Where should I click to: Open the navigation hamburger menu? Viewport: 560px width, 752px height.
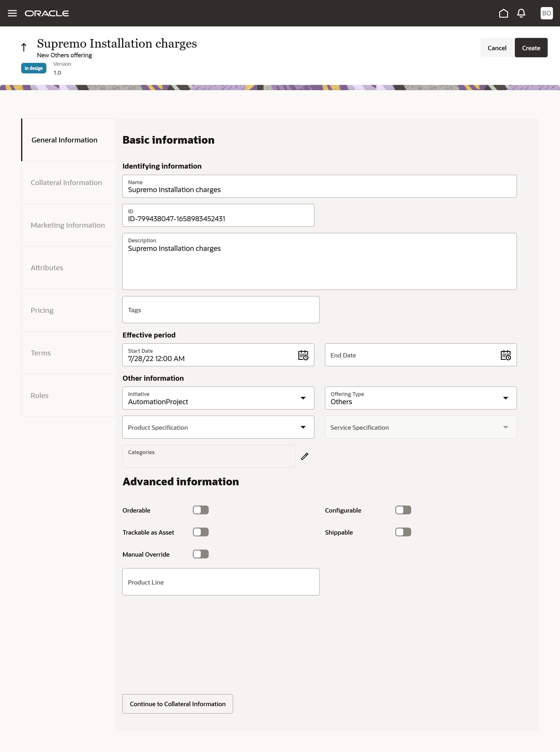12,13
